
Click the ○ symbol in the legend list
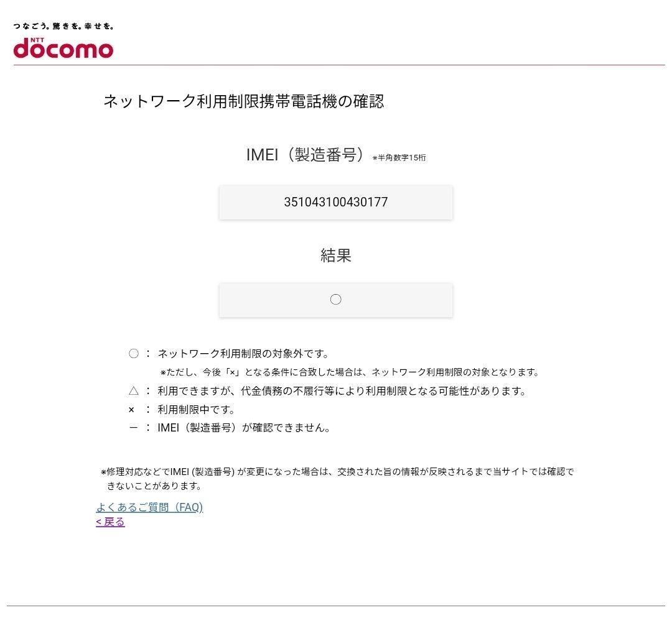pyautogui.click(x=133, y=353)
